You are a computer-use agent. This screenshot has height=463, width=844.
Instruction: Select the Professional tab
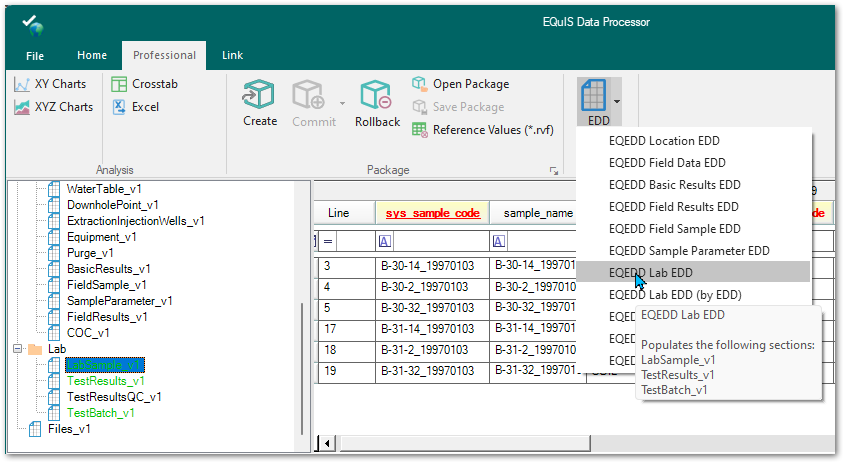coord(164,55)
